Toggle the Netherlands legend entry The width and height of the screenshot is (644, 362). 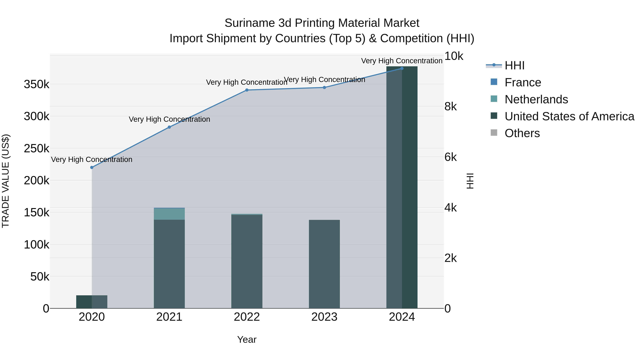tap(529, 99)
